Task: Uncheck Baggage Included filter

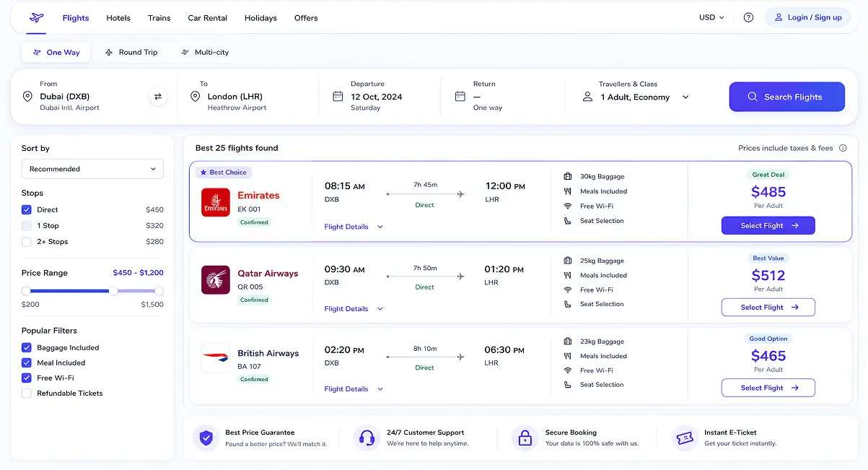Action: coord(27,348)
